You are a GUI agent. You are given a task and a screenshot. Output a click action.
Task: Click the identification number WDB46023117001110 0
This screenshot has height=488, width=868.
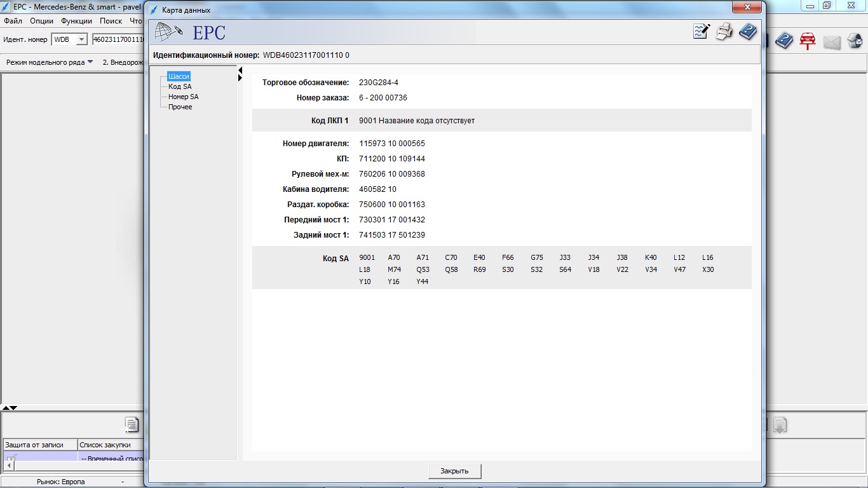[x=306, y=55]
